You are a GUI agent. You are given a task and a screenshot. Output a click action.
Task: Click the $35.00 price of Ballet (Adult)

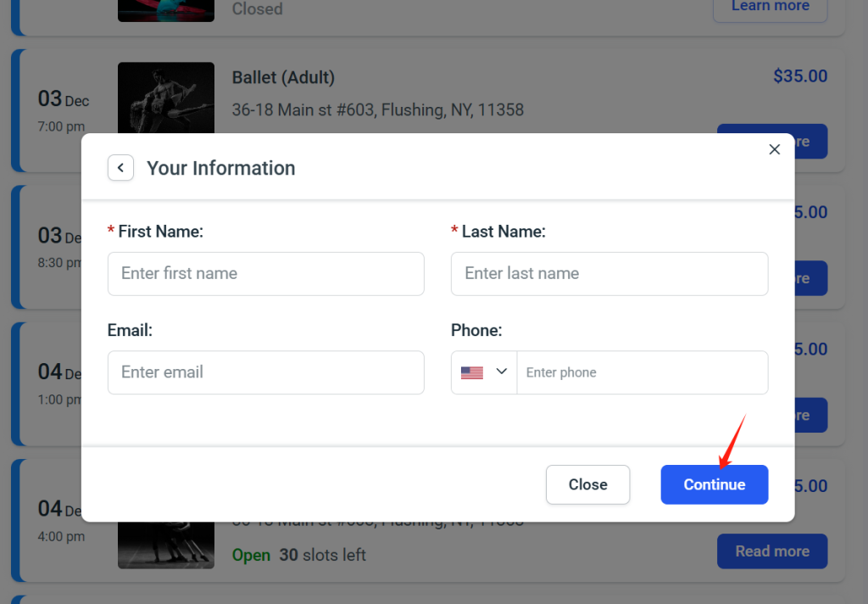pos(800,76)
